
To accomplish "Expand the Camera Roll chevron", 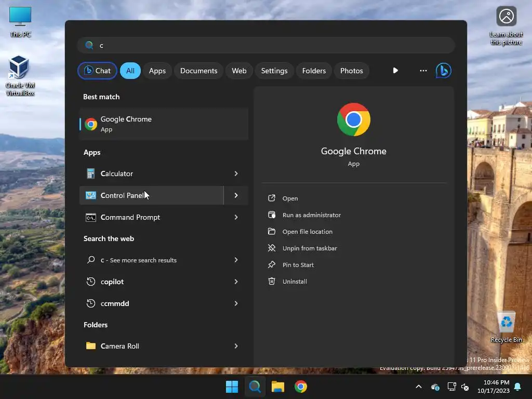I will 236,346.
